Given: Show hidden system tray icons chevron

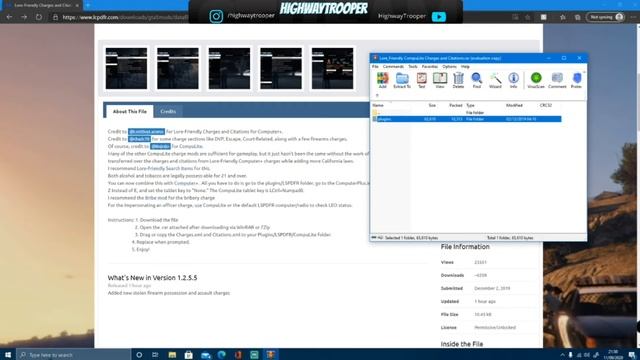Looking at the screenshot, I should pyautogui.click(x=562, y=355).
